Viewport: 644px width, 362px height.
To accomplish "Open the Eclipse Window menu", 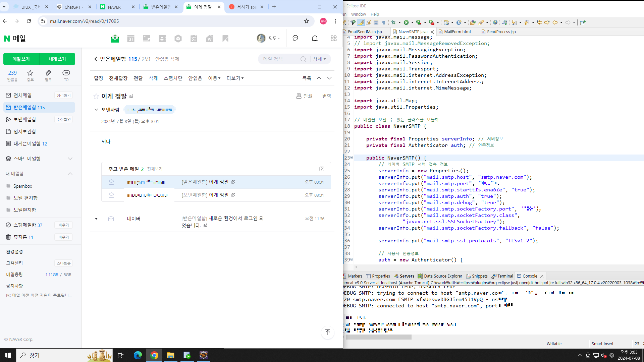I will pyautogui.click(x=358, y=14).
